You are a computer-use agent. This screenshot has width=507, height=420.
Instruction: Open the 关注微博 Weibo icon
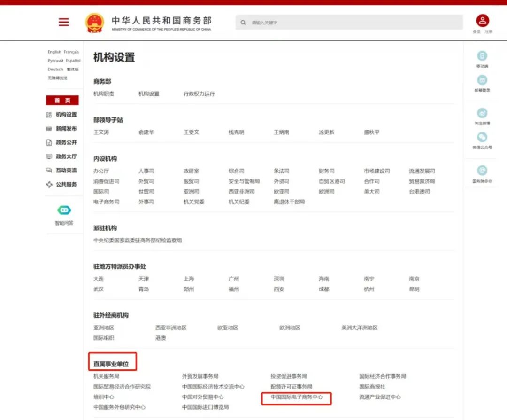point(482,113)
